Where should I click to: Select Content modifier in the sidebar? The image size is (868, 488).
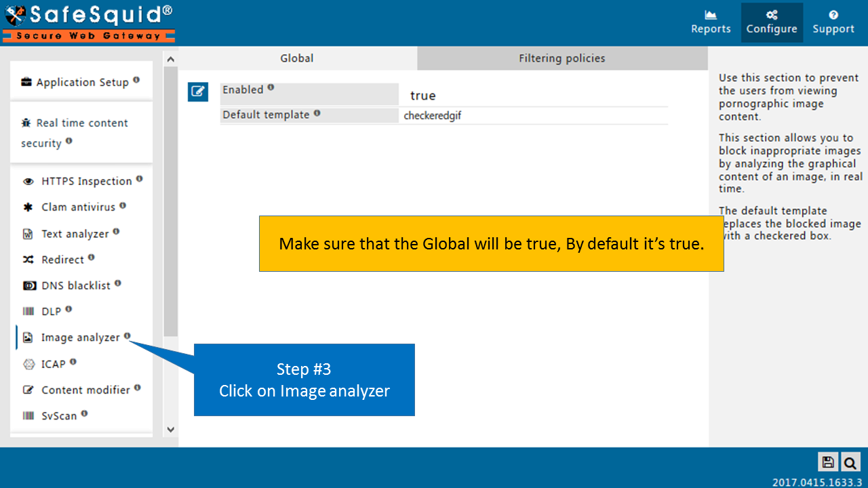(85, 390)
